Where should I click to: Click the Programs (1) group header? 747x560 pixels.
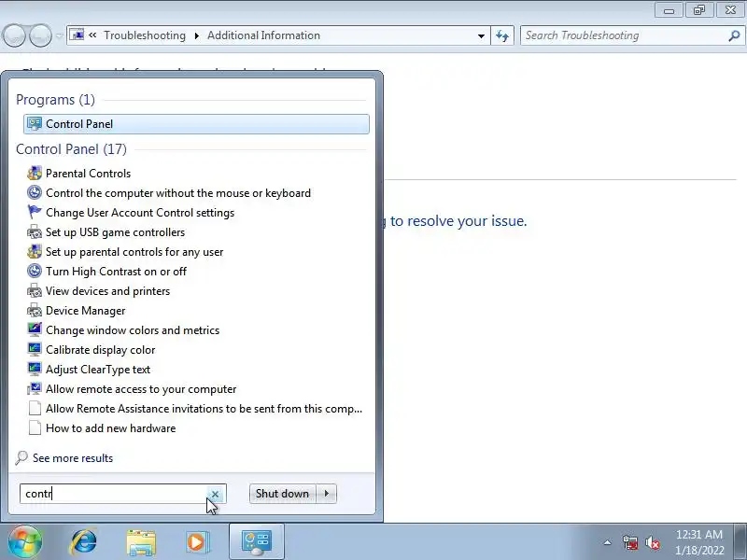click(x=55, y=100)
